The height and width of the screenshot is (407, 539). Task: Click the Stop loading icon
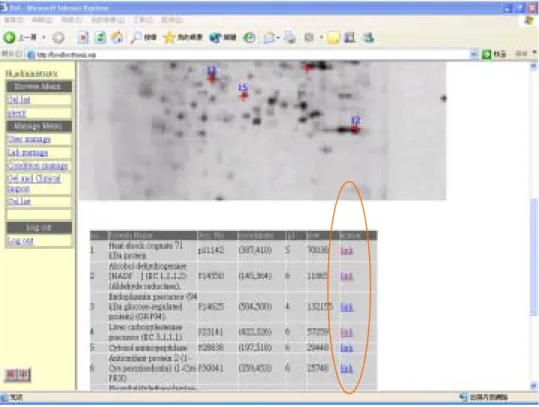pos(83,37)
